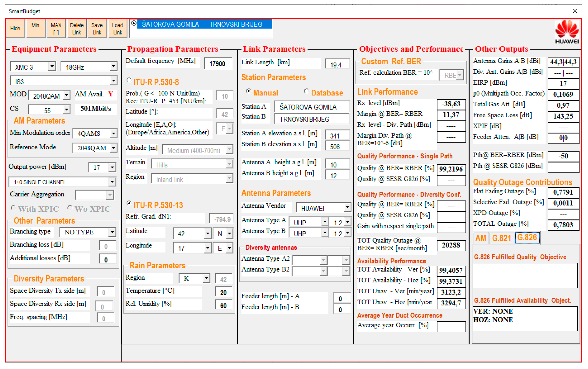
Task: Switch to the G.821 tab
Action: click(501, 238)
